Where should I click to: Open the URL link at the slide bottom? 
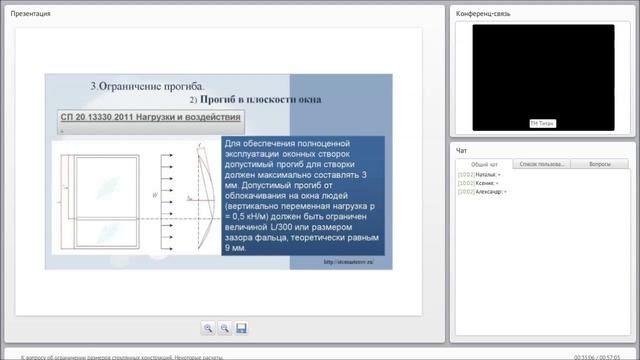(349, 262)
